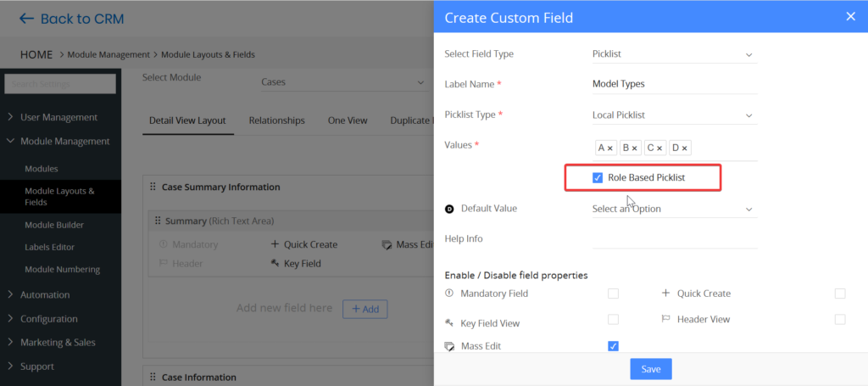Viewport: 868px width, 386px height.
Task: Close the Create Custom Field panel
Action: (850, 16)
